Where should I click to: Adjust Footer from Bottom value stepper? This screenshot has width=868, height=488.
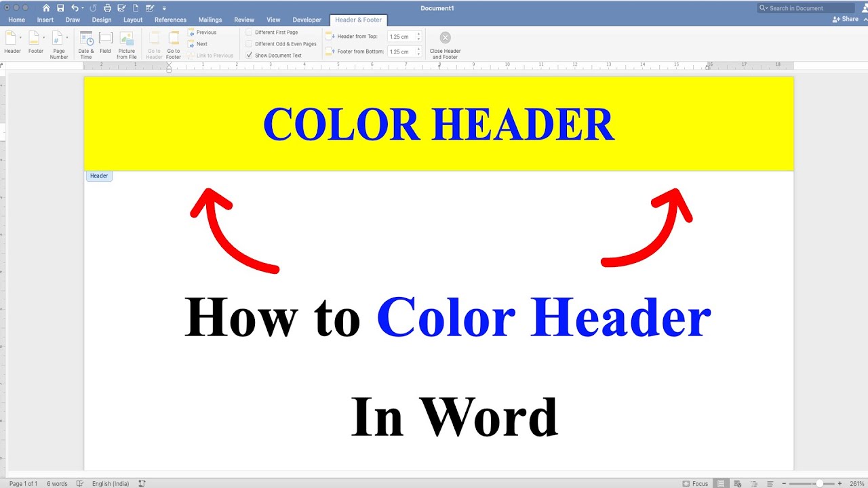coord(418,52)
